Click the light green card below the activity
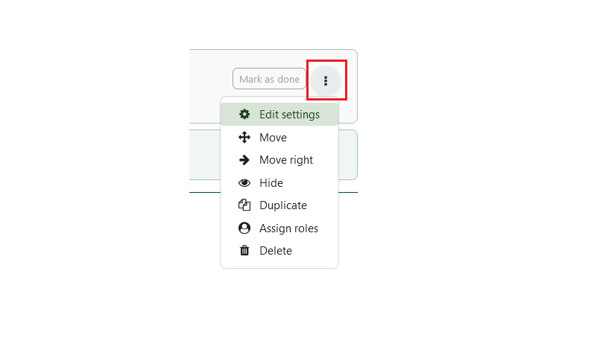 204,155
